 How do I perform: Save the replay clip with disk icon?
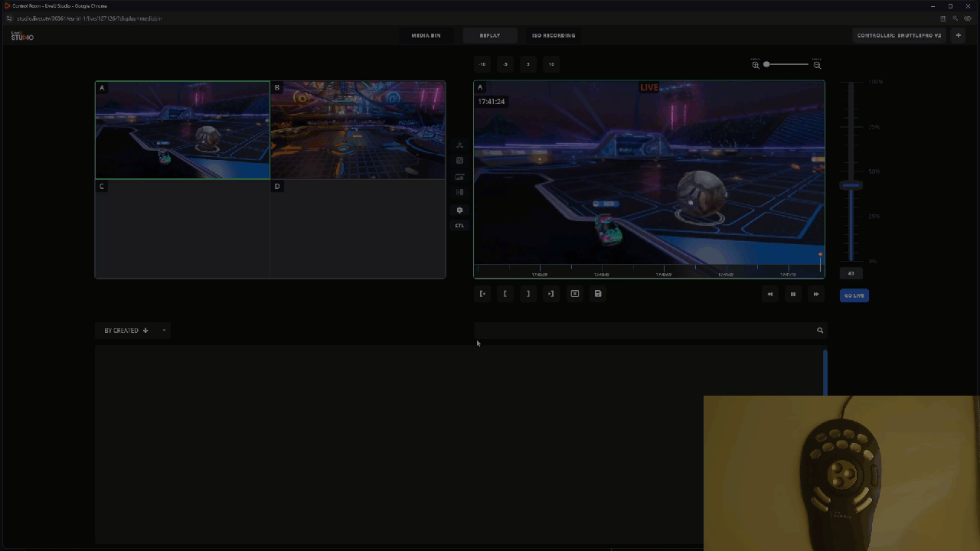(x=598, y=294)
